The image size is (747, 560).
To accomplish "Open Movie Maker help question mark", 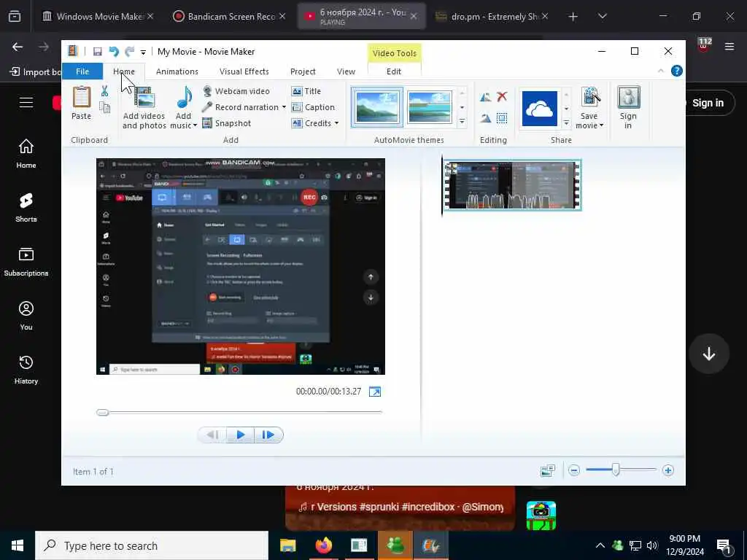I will pos(676,71).
